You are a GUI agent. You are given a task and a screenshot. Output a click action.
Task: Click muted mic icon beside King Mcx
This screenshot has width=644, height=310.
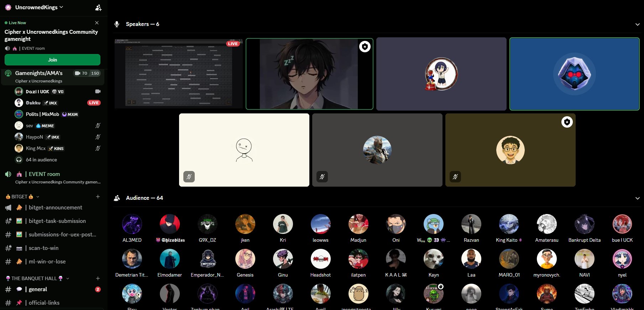(x=98, y=149)
